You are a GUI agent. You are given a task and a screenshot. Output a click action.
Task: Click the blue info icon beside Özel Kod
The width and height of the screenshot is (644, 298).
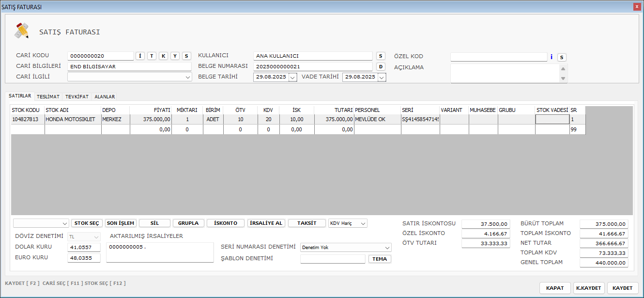click(552, 57)
